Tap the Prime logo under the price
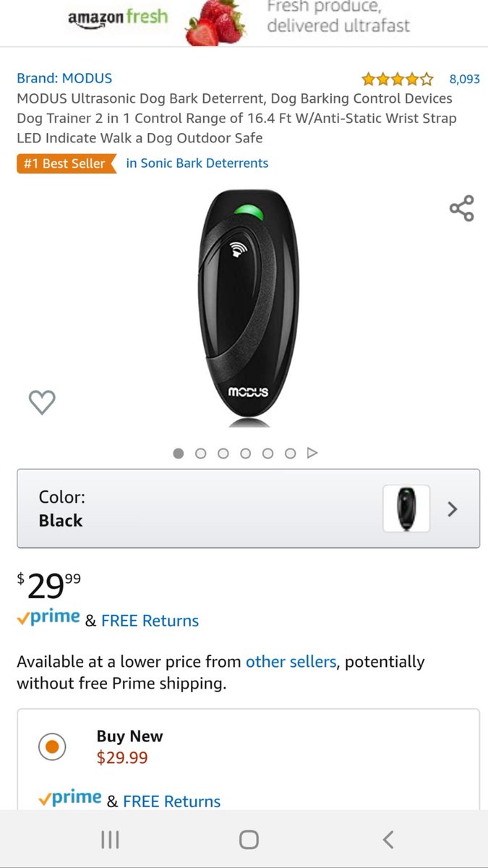The image size is (488, 868). point(48,618)
